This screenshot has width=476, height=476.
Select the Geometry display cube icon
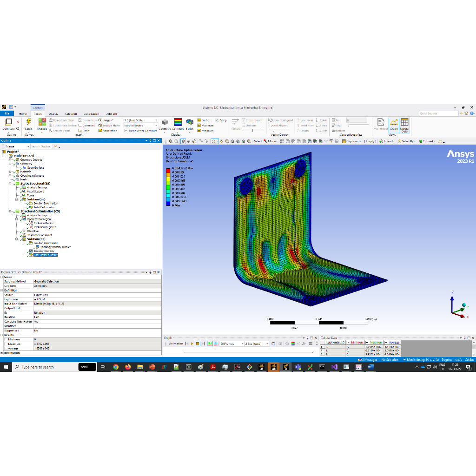point(165,123)
